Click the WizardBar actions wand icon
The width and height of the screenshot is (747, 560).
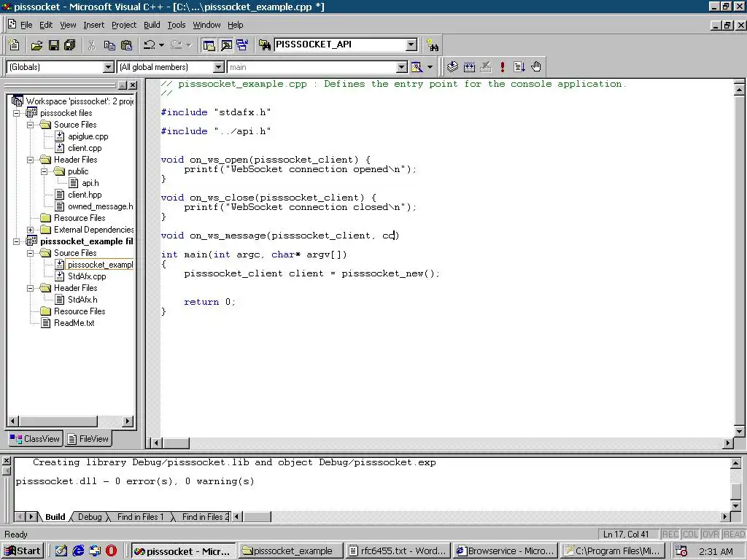417,67
